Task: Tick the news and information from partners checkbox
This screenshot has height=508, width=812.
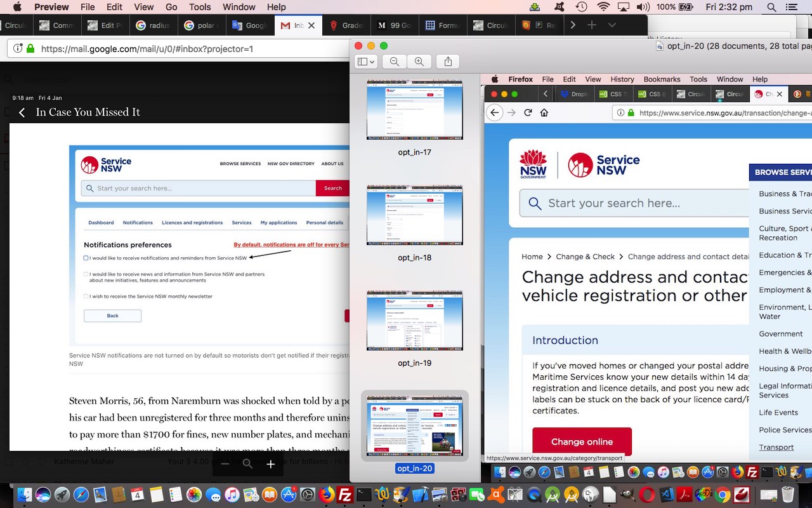Action: pyautogui.click(x=86, y=274)
